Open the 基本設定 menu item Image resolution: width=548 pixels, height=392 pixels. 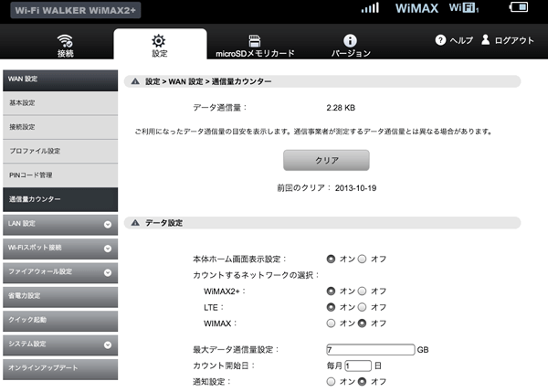click(x=59, y=102)
